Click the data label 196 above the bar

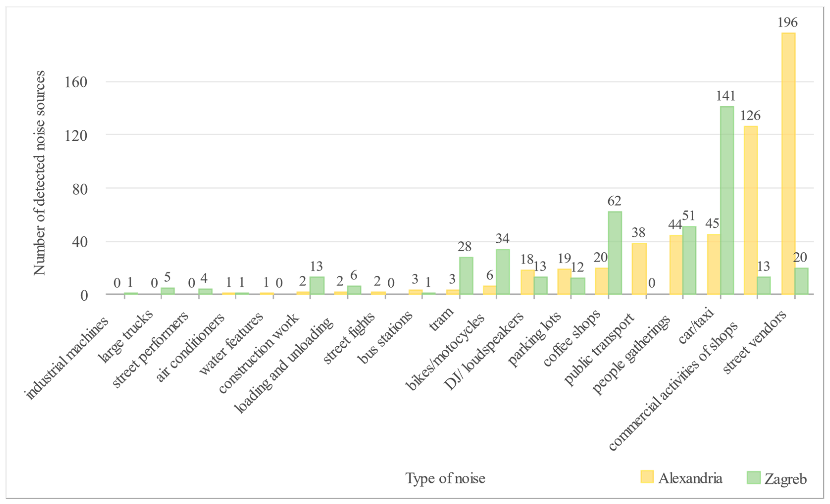pos(788,22)
